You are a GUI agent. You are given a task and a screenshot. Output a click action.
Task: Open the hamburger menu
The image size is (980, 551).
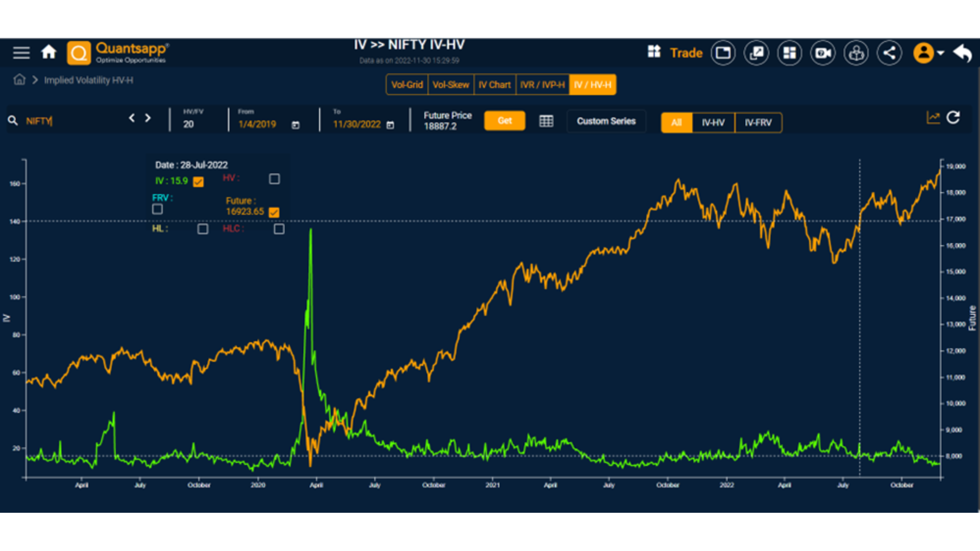(x=21, y=53)
